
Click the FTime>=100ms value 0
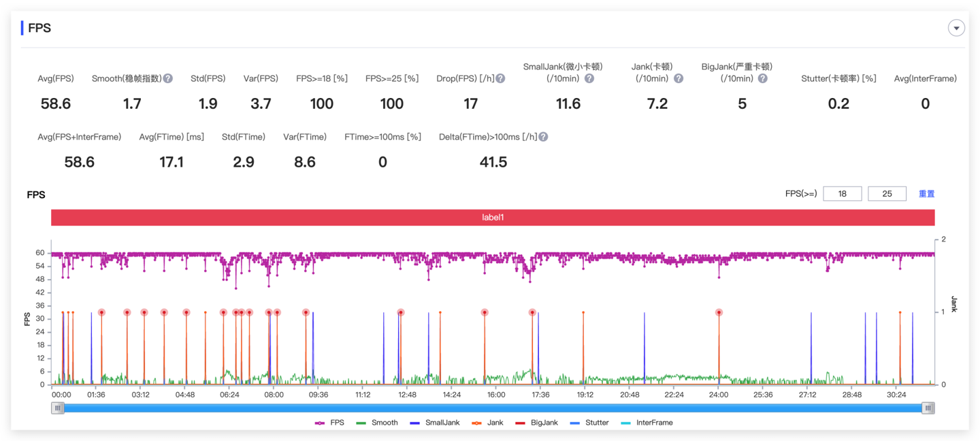(383, 162)
